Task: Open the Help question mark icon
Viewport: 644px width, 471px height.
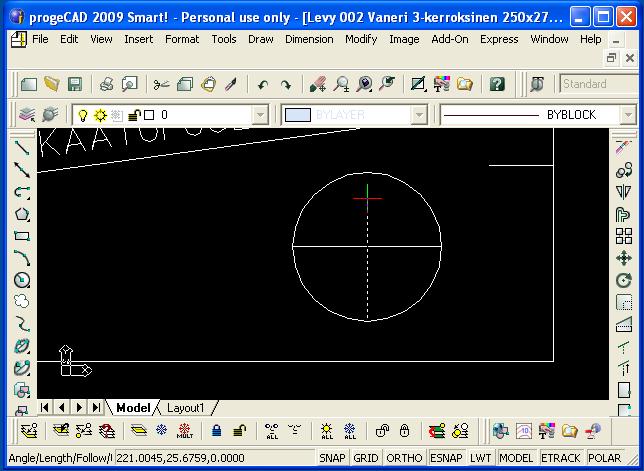Action: [497, 85]
